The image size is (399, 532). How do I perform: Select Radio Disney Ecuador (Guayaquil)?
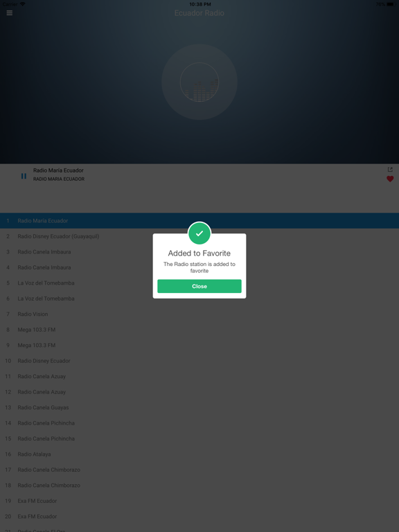click(x=199, y=236)
